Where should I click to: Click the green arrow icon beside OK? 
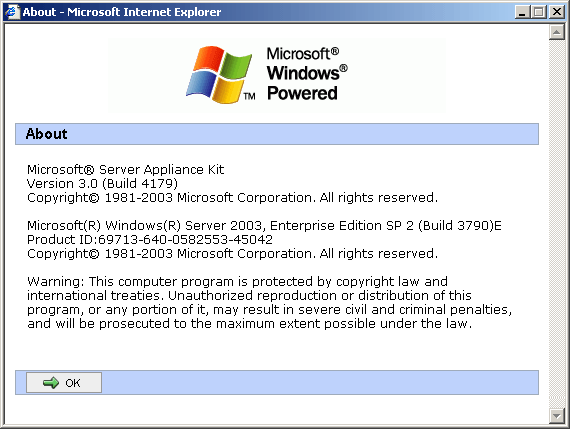click(51, 382)
